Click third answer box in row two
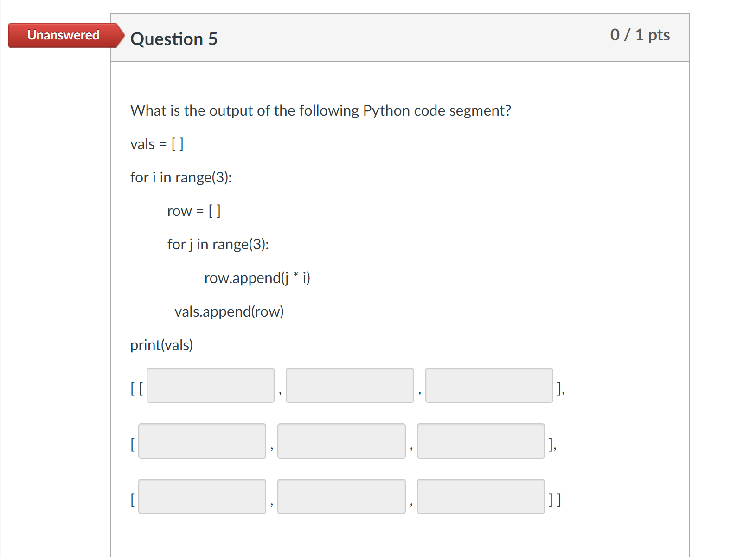Screen dimensions: 756x557 click(x=481, y=441)
